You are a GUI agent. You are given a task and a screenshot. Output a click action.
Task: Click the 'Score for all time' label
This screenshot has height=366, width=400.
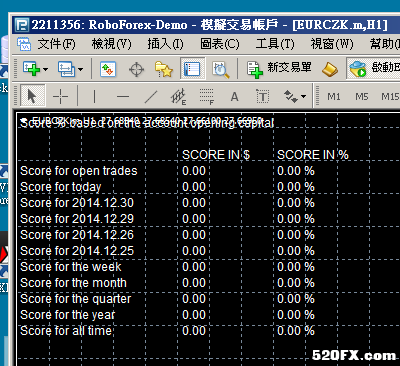66,331
